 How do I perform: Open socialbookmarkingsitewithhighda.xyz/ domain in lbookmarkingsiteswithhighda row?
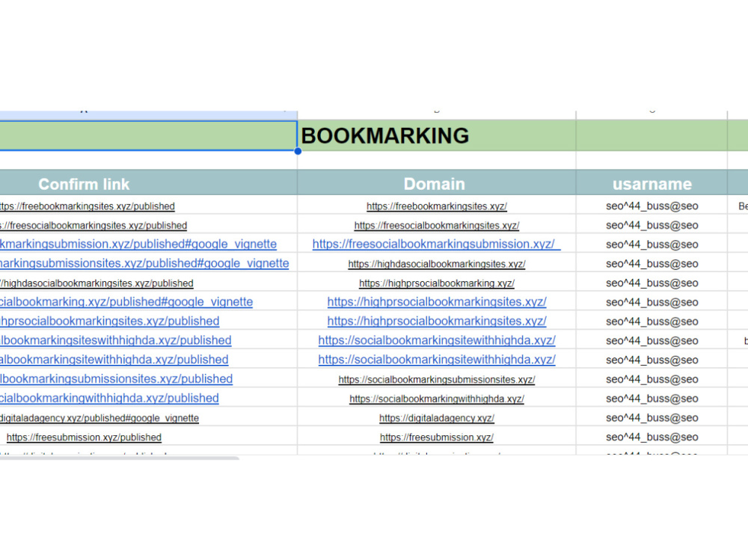(437, 340)
